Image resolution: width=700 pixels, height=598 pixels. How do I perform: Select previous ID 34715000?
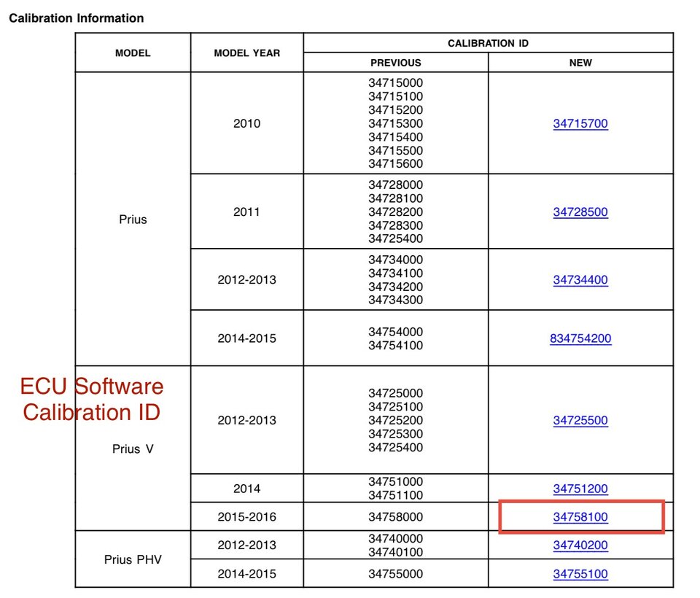395,83
